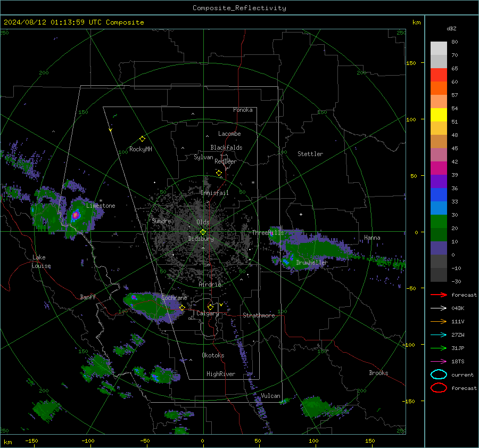Click the cyan 27ZW arrow legend icon
Image resolution: width=479 pixels, height=448 pixels.
[439, 335]
